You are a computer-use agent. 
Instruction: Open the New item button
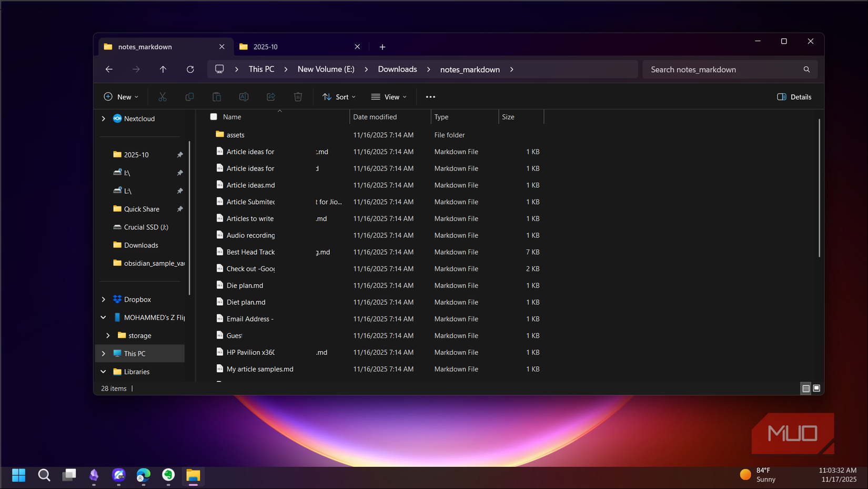pos(121,97)
